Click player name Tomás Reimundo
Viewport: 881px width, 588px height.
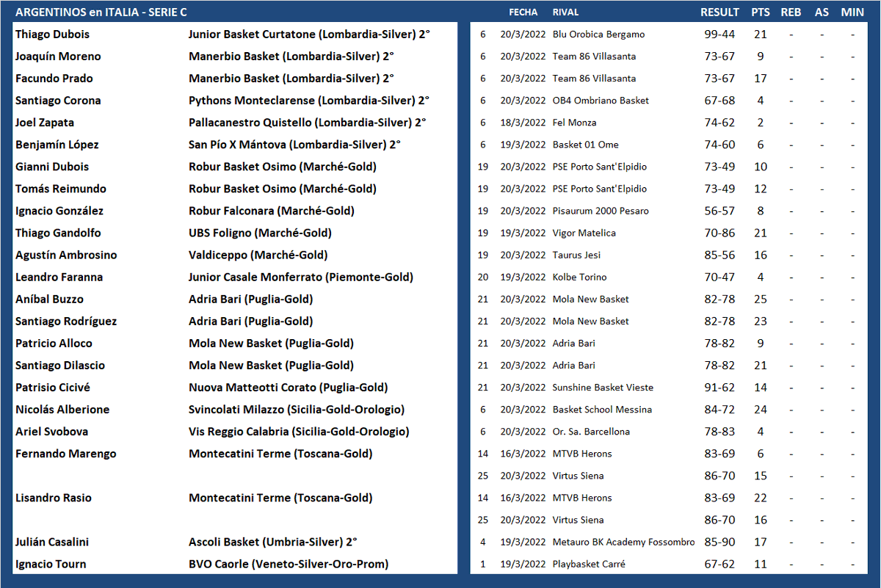pos(60,189)
